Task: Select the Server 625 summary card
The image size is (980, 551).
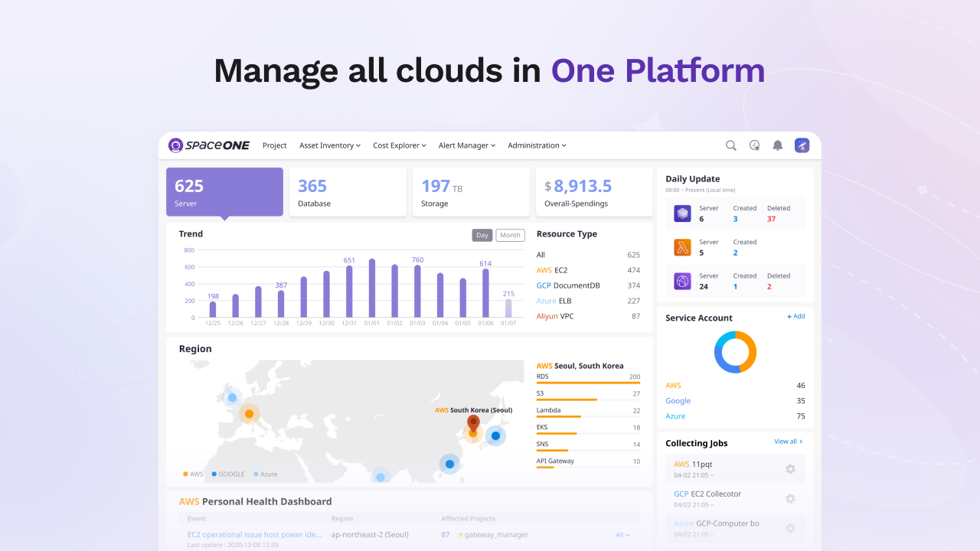Action: point(225,192)
